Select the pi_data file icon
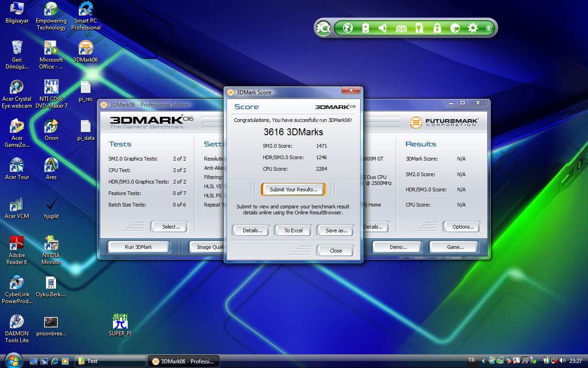This screenshot has height=368, width=588. point(86,130)
